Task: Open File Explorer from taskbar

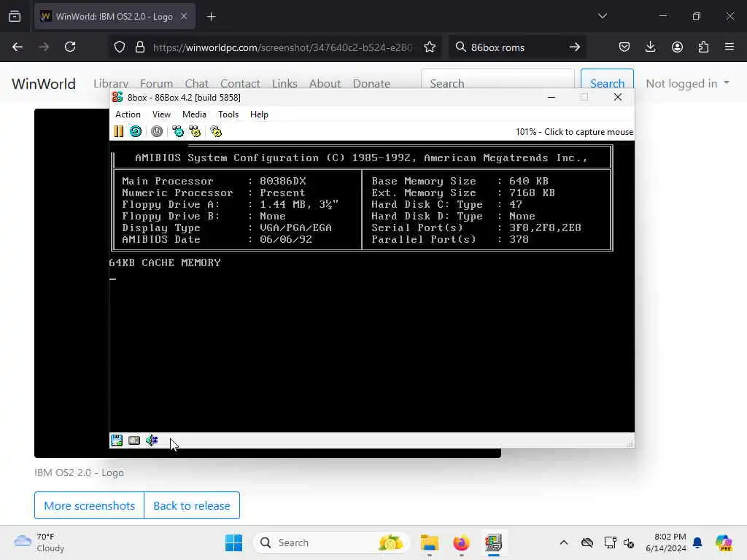Action: pos(429,542)
